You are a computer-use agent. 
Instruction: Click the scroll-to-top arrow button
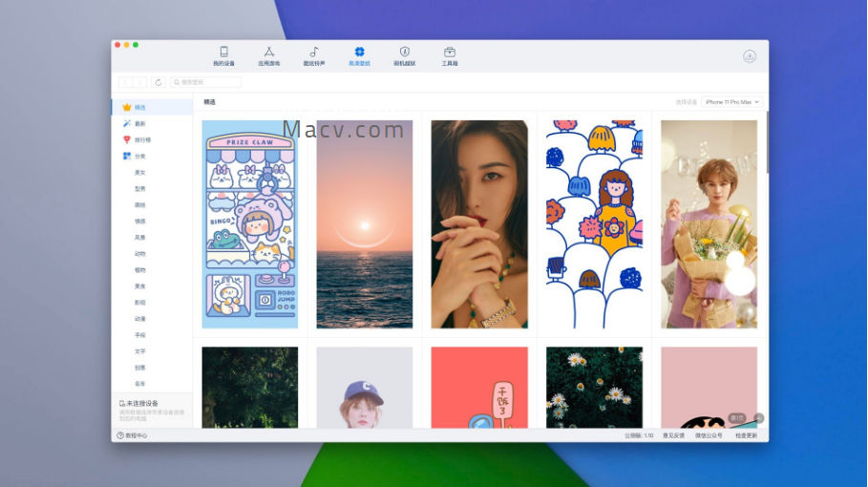coord(759,418)
